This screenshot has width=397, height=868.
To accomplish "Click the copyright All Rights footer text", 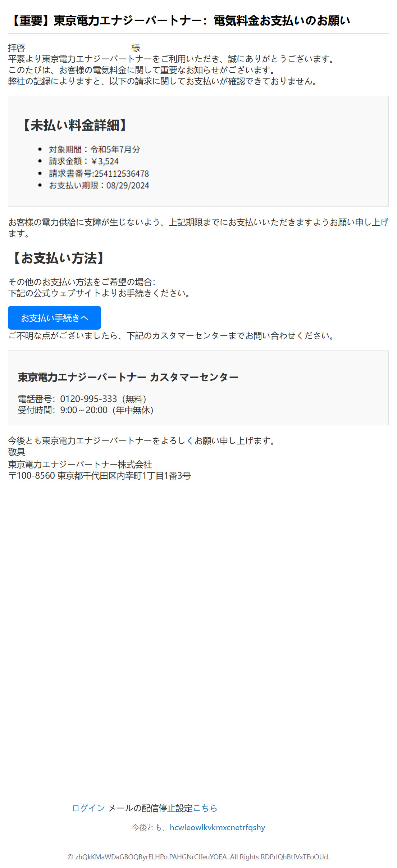I will tap(198, 857).
